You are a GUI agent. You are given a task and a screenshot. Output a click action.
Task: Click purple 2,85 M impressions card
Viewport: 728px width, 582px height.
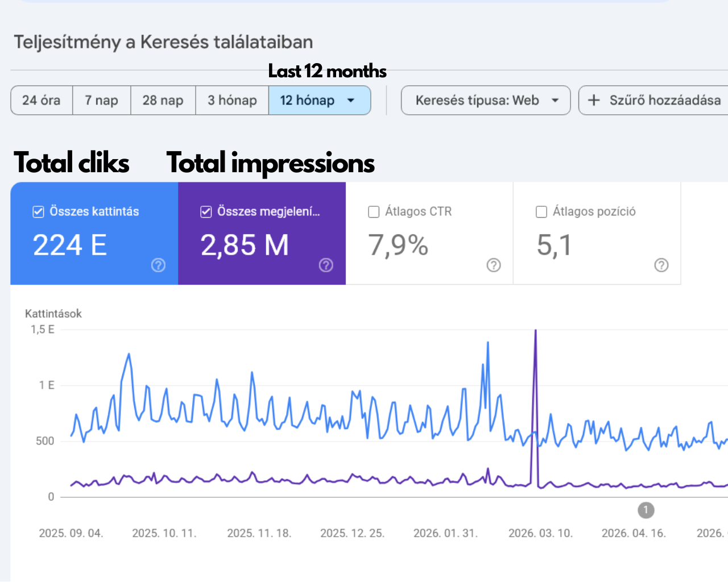pos(262,234)
